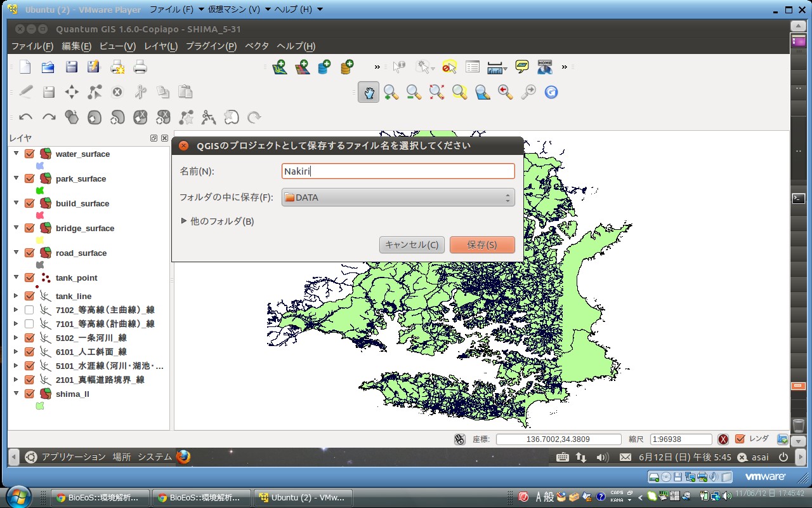The height and width of the screenshot is (508, 812).
Task: Open the 場所 places menu
Action: point(122,457)
